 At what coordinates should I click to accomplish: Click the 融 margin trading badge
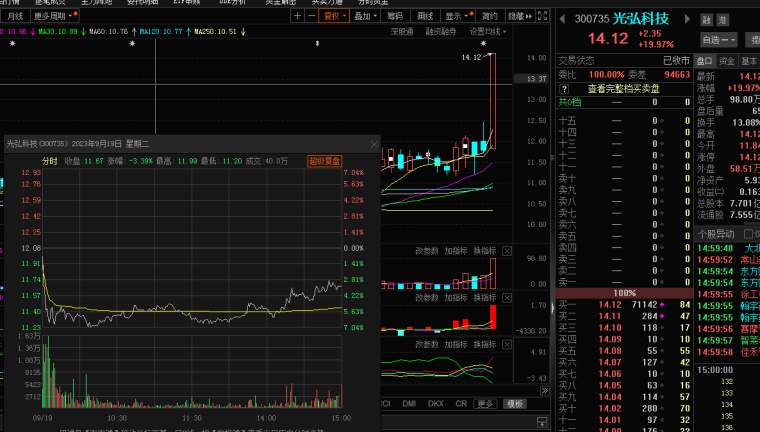point(707,19)
